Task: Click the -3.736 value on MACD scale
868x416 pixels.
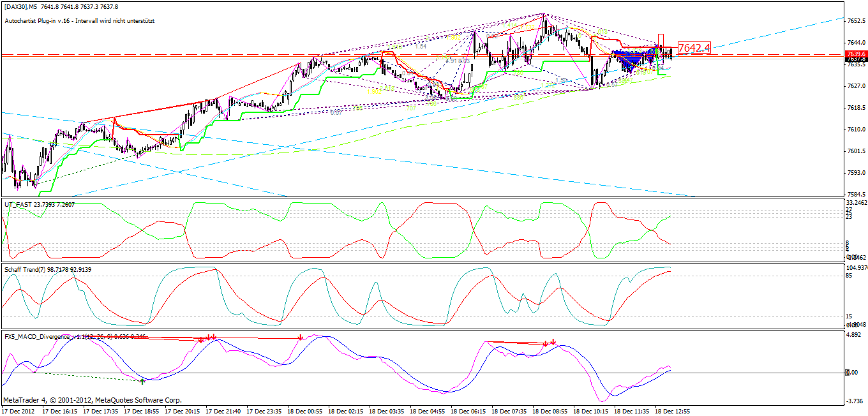Action: (855, 401)
